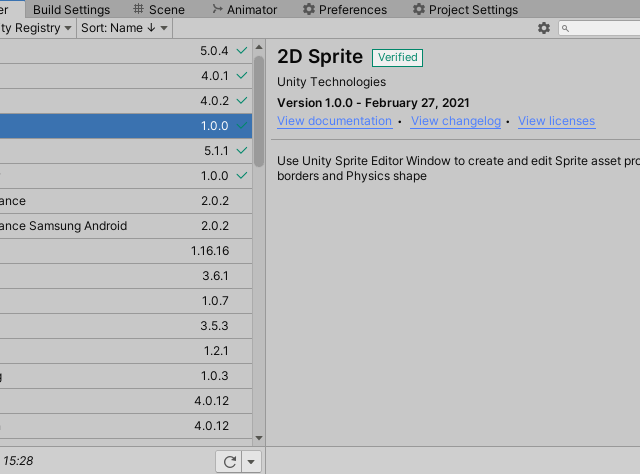The height and width of the screenshot is (474, 640).
Task: Select the package row with version 5.0.4
Action: click(x=126, y=51)
